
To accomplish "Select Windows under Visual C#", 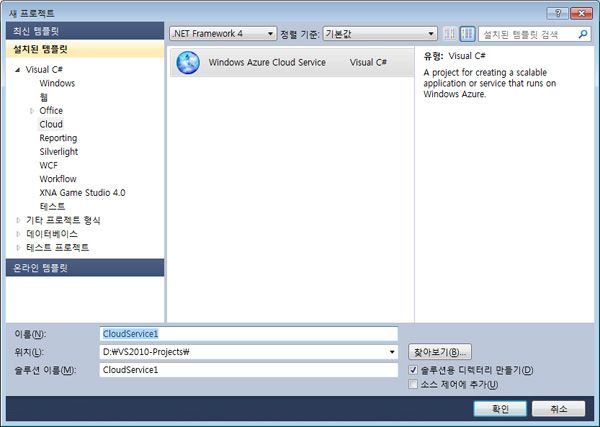I will tap(57, 83).
